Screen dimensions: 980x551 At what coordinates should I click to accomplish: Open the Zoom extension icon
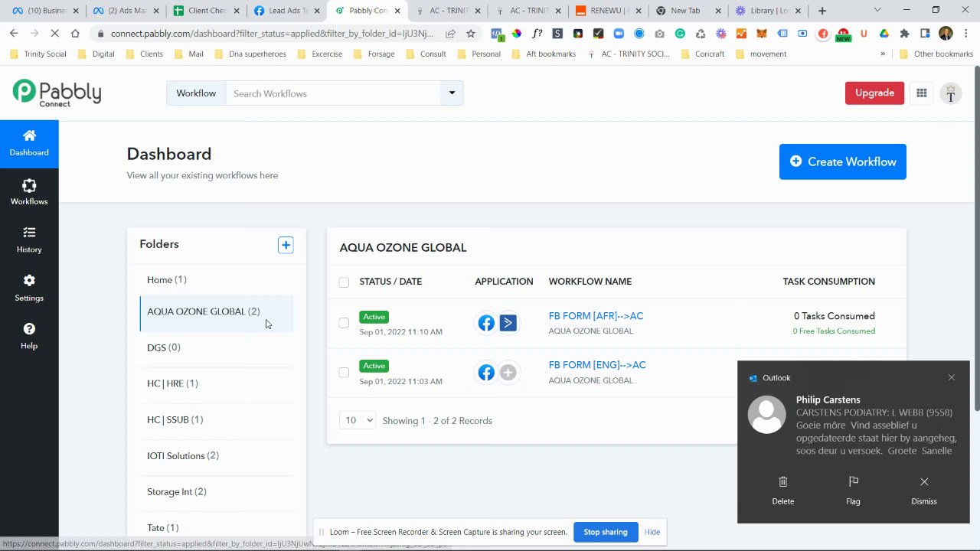pos(619,34)
